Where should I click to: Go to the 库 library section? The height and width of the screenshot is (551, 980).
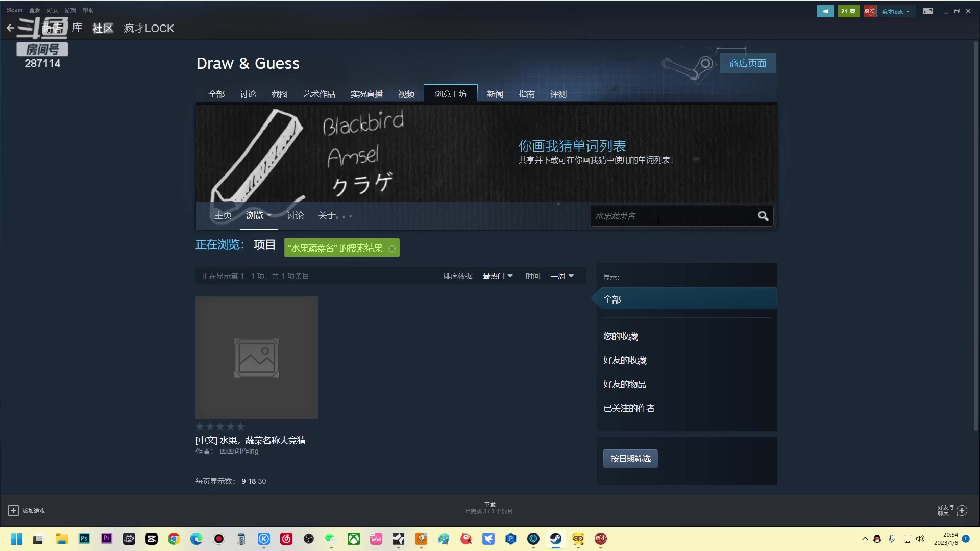(78, 28)
